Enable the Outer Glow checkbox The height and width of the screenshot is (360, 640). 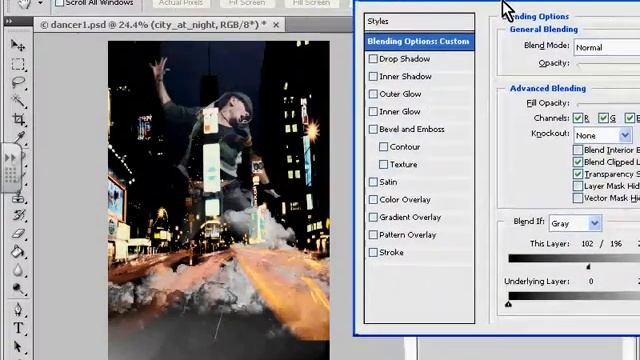373,94
